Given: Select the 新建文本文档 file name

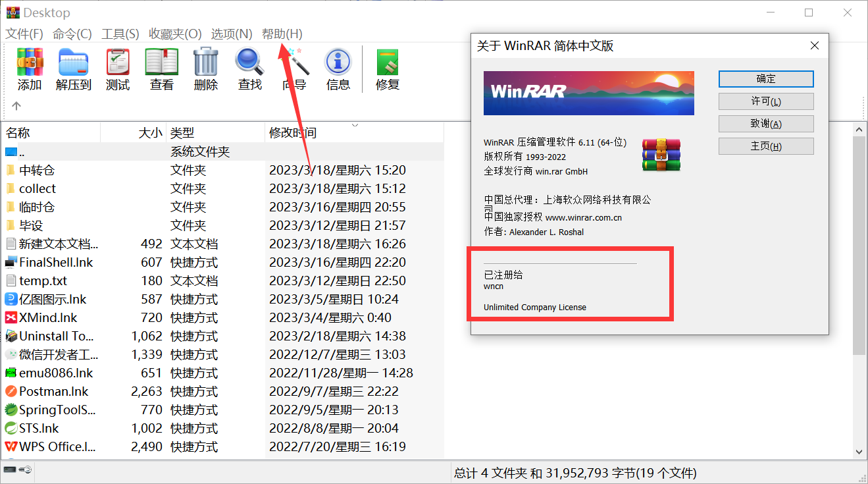Looking at the screenshot, I should pos(59,244).
